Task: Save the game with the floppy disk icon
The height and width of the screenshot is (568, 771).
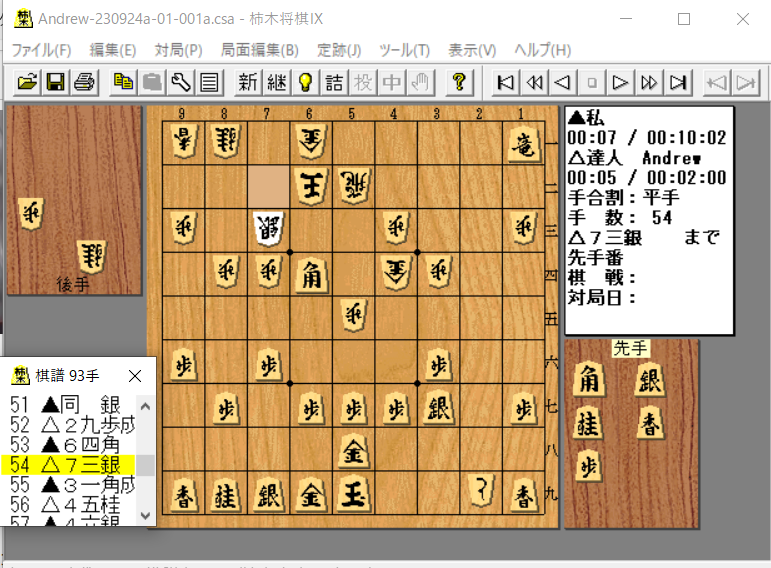Action: point(56,82)
